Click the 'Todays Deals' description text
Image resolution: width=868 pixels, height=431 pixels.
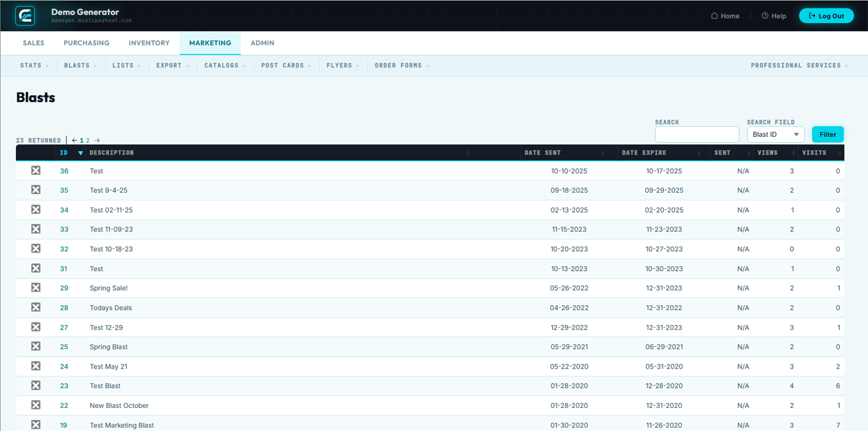[111, 308]
